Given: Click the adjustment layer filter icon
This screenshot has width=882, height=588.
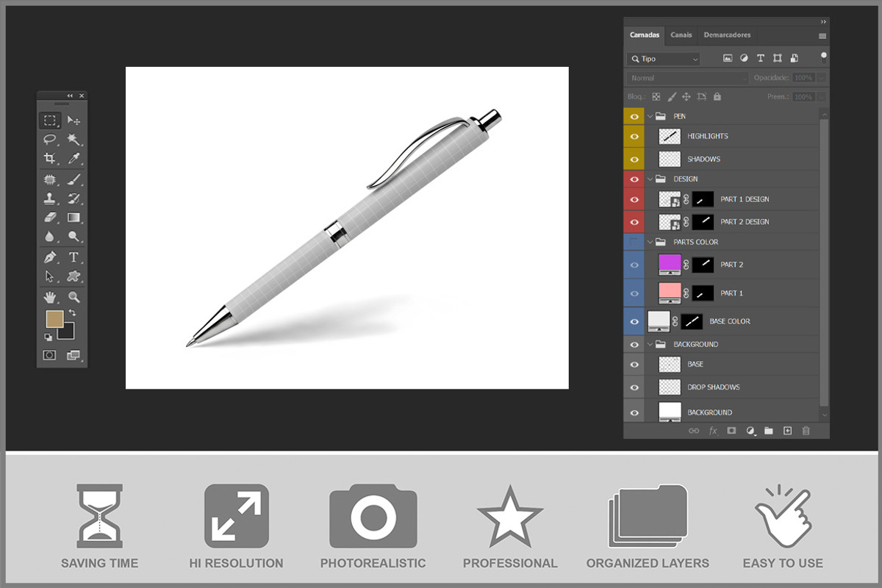Looking at the screenshot, I should click(744, 58).
